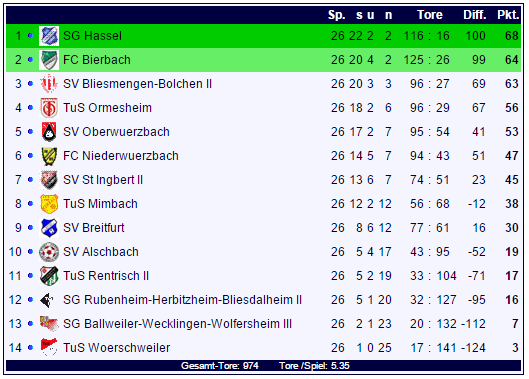Open the FC Niederwuerzbach yellow crest

click(49, 156)
